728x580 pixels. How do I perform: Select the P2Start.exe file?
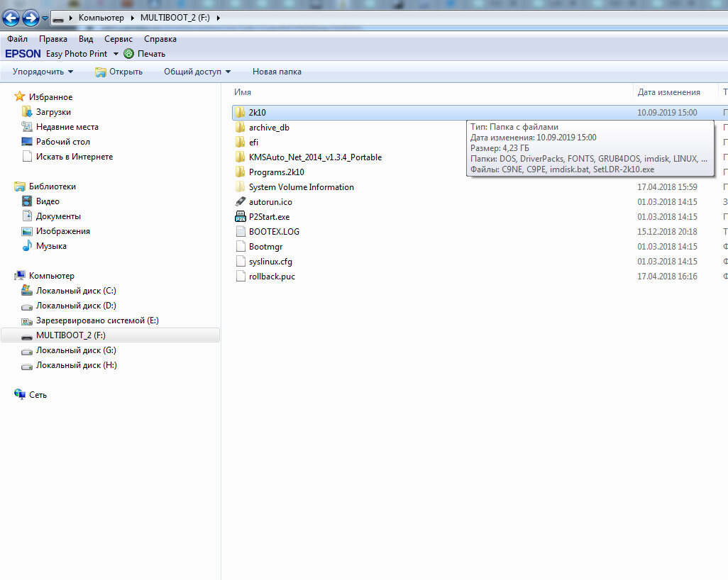pyautogui.click(x=270, y=216)
